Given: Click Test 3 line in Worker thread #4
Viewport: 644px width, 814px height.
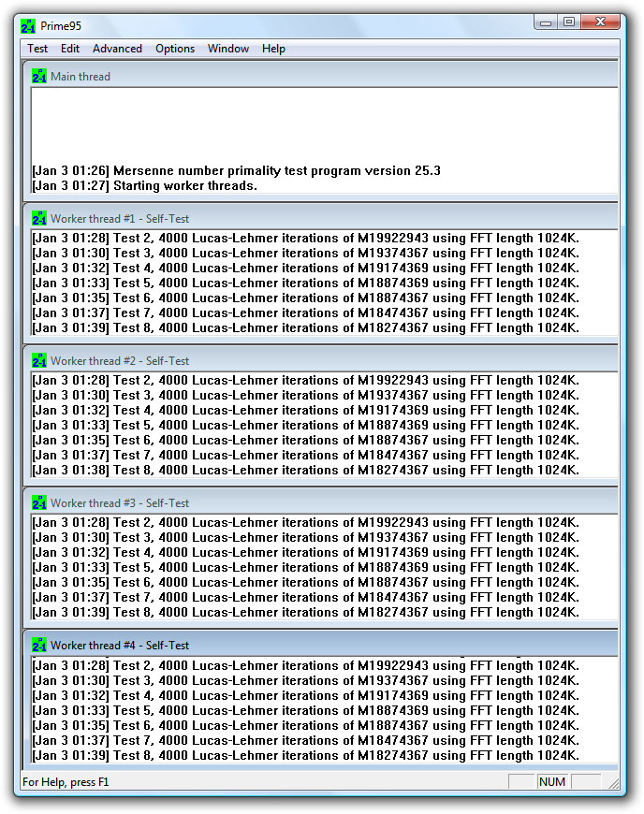Looking at the screenshot, I should [x=305, y=681].
